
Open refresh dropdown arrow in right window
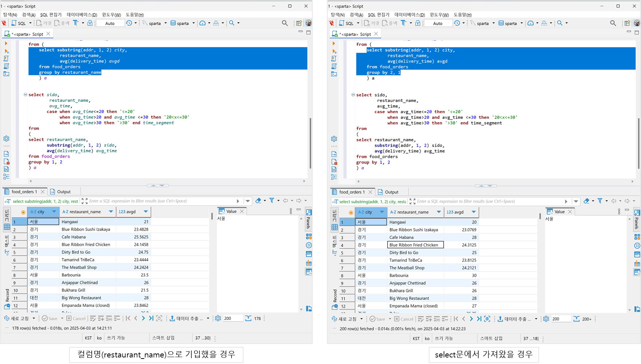click(361, 319)
